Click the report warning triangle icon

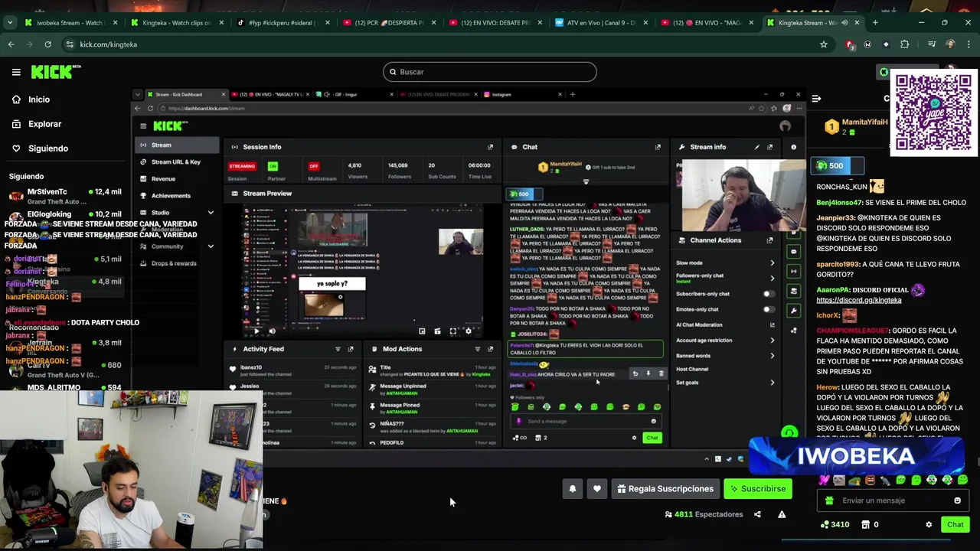[782, 514]
